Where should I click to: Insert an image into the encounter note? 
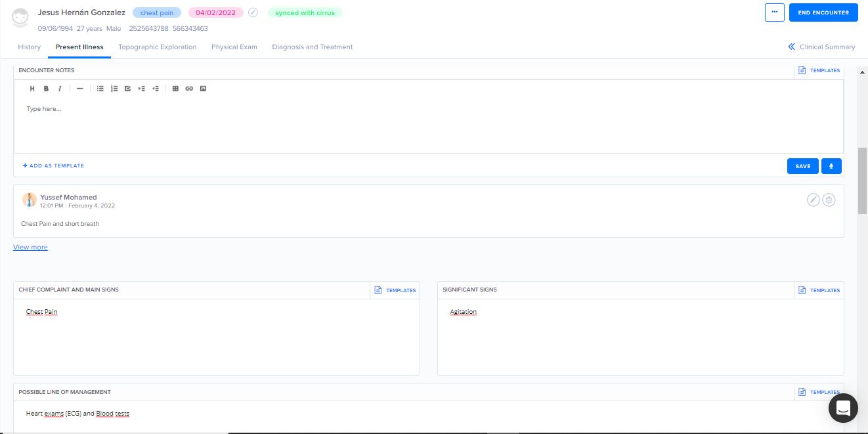click(203, 89)
